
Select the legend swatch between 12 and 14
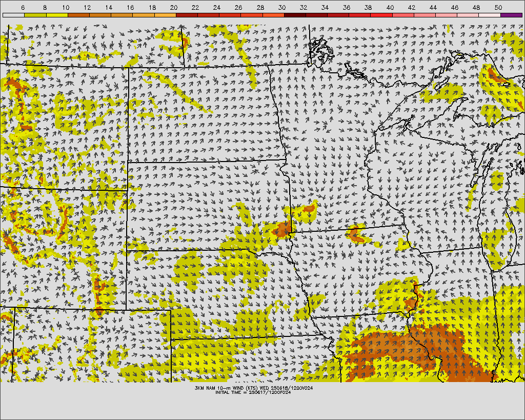tap(100, 15)
